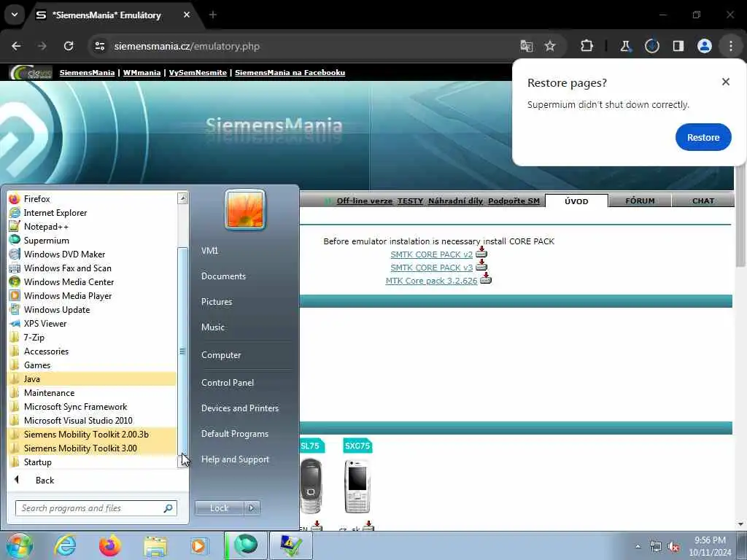
Task: Click the Restore button in the popup
Action: click(703, 137)
